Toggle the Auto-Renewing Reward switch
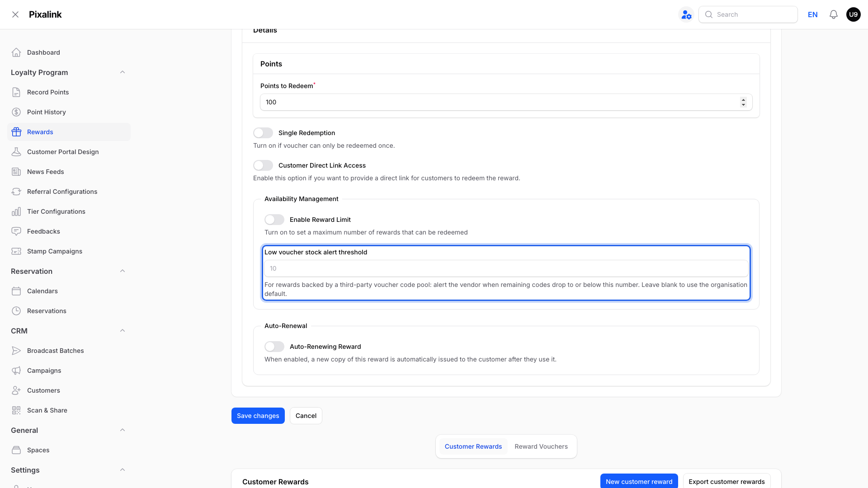 tap(274, 347)
